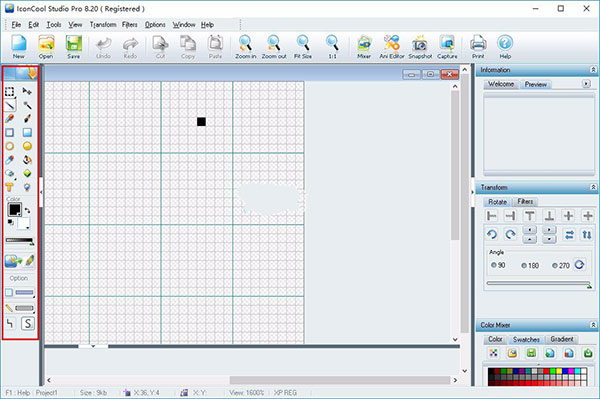The width and height of the screenshot is (600, 399).
Task: Take a Snapshot with camera icon
Action: [x=420, y=47]
